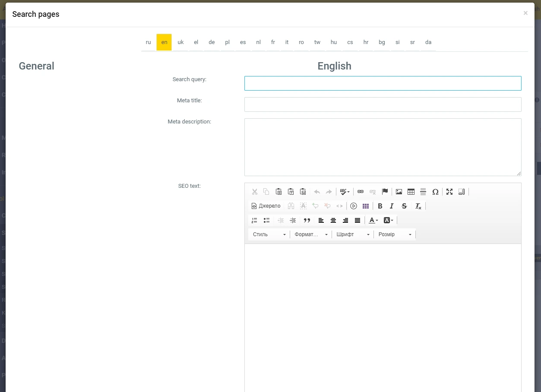Click the Insert Image toolbar icon
The image size is (541, 392).
tap(399, 192)
